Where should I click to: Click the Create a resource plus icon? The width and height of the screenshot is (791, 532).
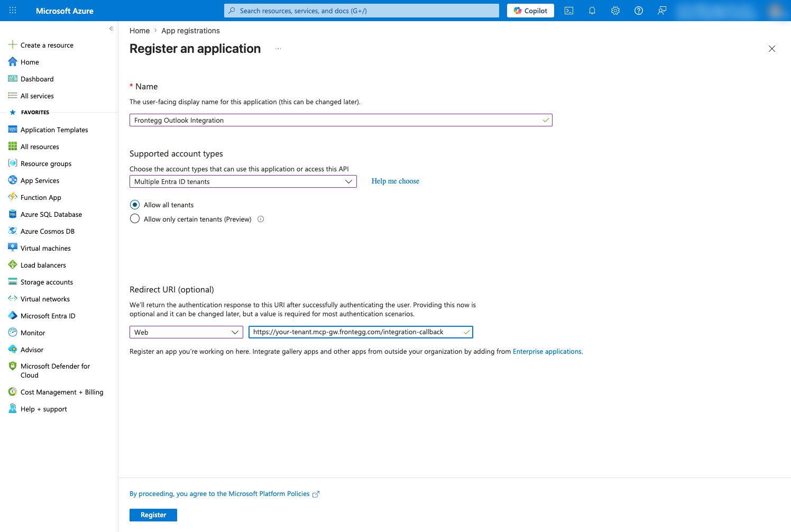pos(13,45)
